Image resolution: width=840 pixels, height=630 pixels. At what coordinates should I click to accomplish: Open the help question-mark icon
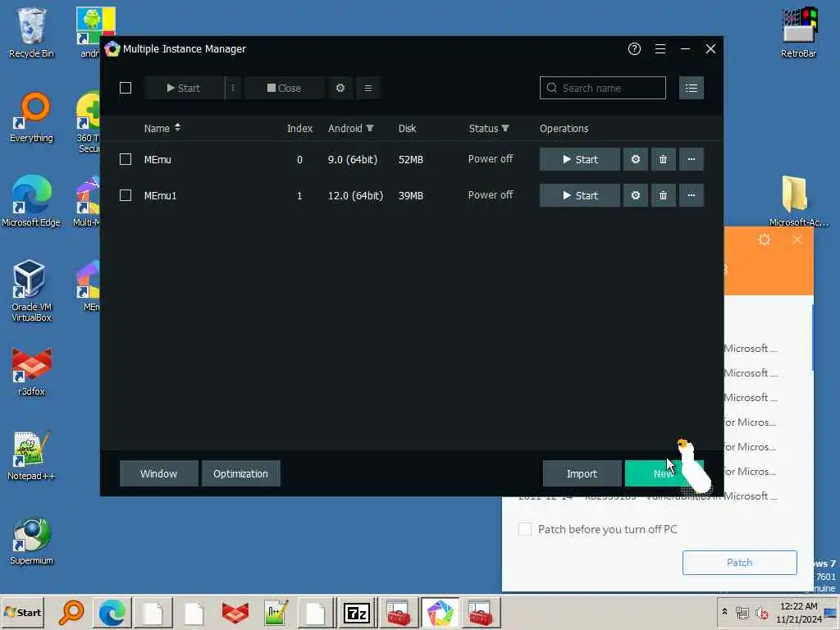tap(634, 48)
